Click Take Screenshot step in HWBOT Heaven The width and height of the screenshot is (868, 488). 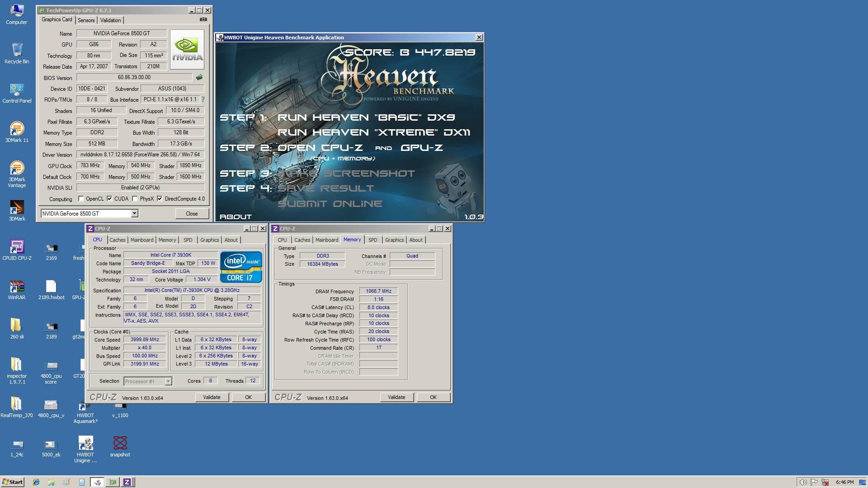[x=346, y=174]
